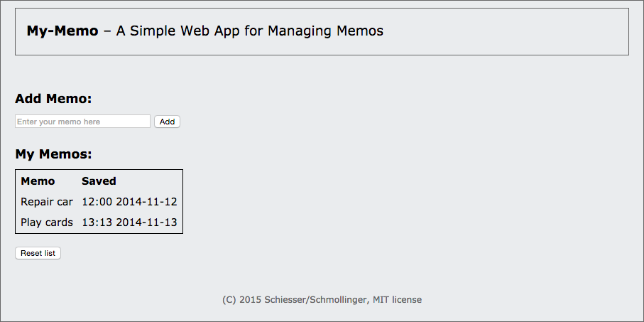The image size is (644, 322).
Task: Click the 'Saved' column header
Action: [x=99, y=181]
